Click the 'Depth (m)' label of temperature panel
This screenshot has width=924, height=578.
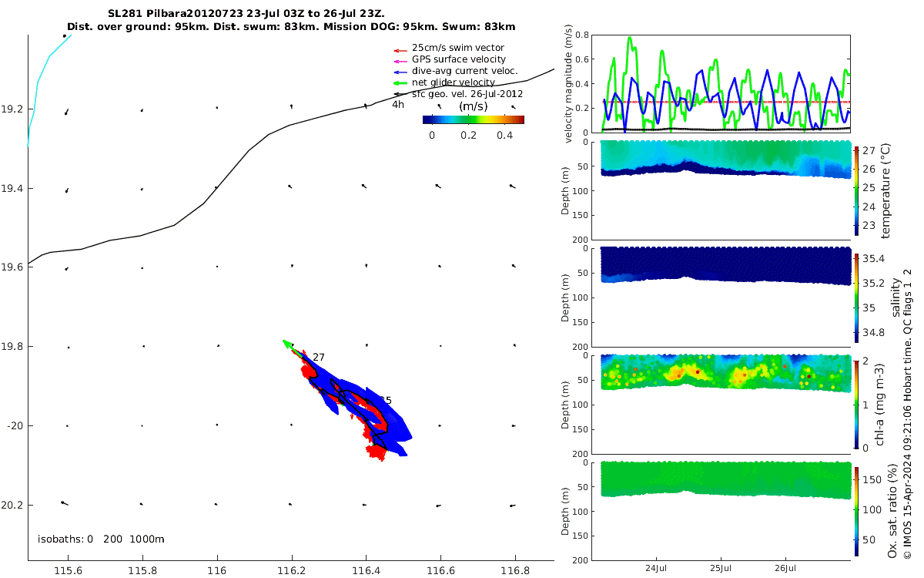[x=566, y=190]
